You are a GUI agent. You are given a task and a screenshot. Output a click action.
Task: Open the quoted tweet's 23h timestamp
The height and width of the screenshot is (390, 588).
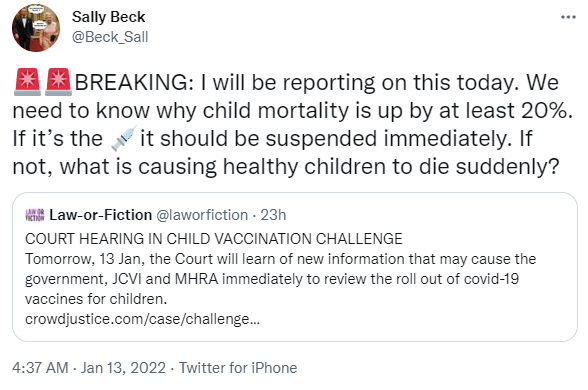273,215
